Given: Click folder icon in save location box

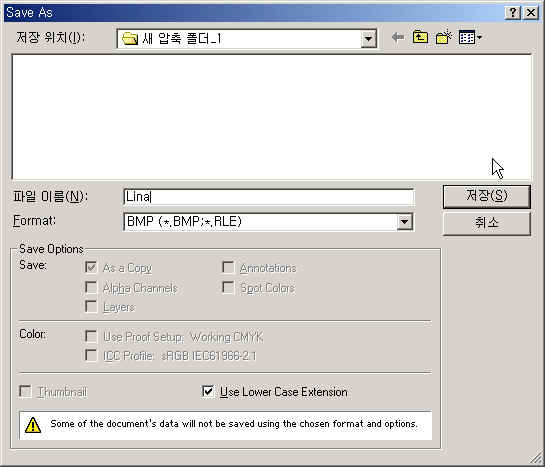Looking at the screenshot, I should click(130, 39).
